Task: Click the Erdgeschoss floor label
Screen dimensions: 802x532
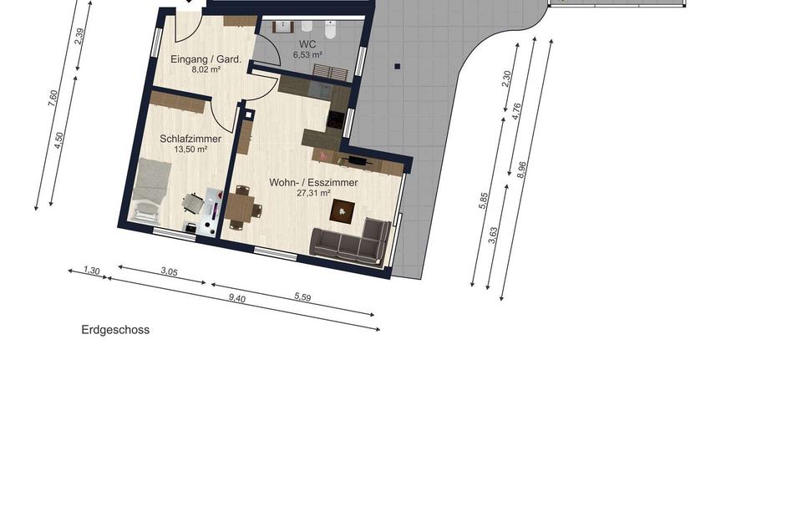Action: tap(115, 330)
